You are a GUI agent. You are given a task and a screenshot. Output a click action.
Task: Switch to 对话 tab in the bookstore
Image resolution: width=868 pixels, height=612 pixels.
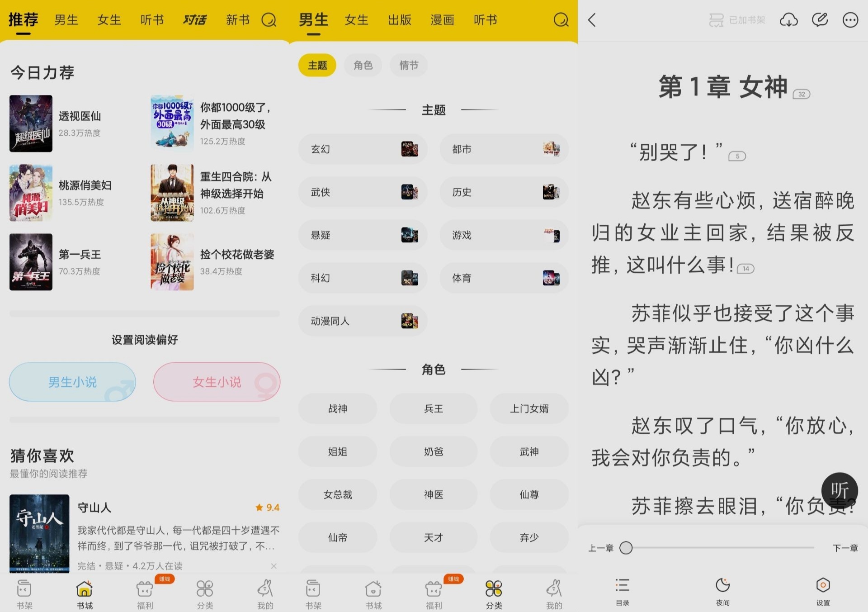194,20
